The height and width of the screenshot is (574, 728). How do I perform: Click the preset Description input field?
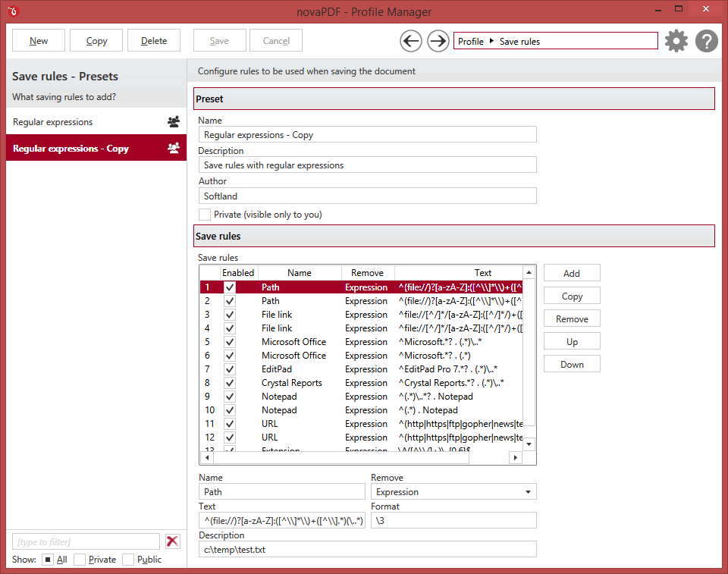tap(367, 165)
